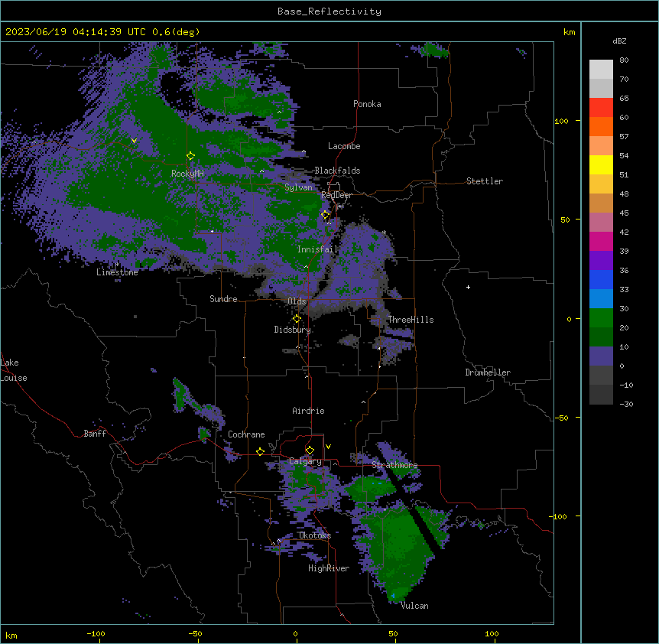Click the Innisfail city label
This screenshot has width=659, height=644.
pos(317,249)
